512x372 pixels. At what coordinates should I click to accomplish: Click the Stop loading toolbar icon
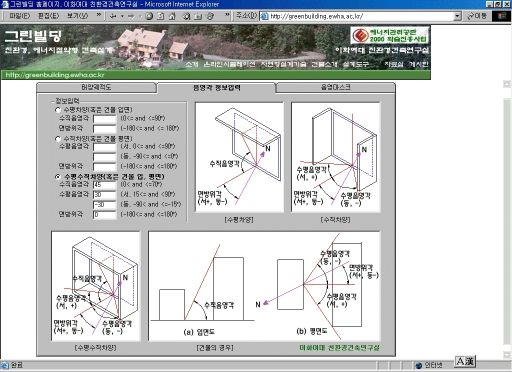coord(149,16)
